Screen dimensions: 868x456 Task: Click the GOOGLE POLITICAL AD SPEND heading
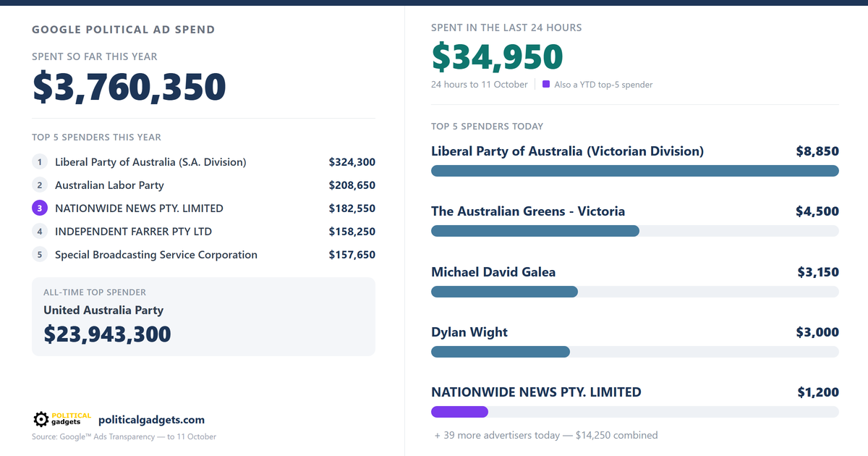[x=123, y=30]
